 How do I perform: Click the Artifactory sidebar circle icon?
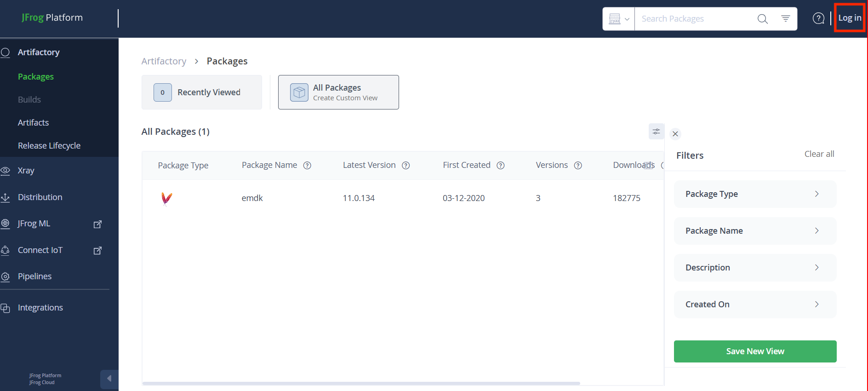5,52
